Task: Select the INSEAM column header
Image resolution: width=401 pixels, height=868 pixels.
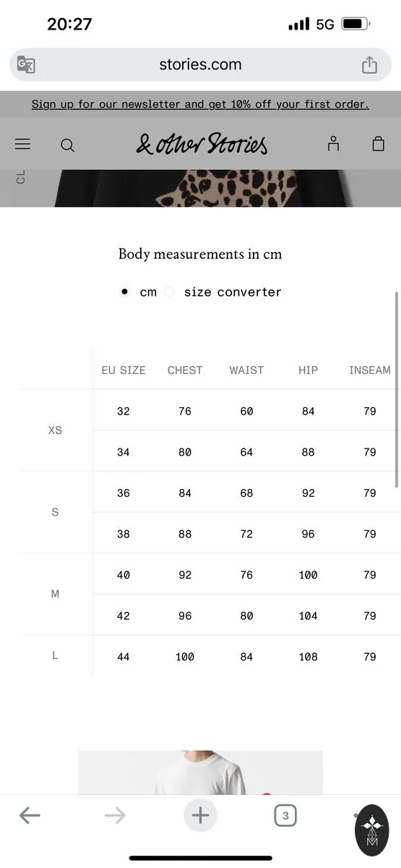Action: point(370,370)
